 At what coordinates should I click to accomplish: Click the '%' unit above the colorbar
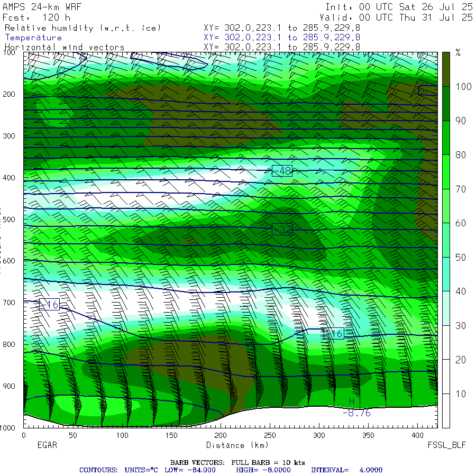(x=458, y=53)
